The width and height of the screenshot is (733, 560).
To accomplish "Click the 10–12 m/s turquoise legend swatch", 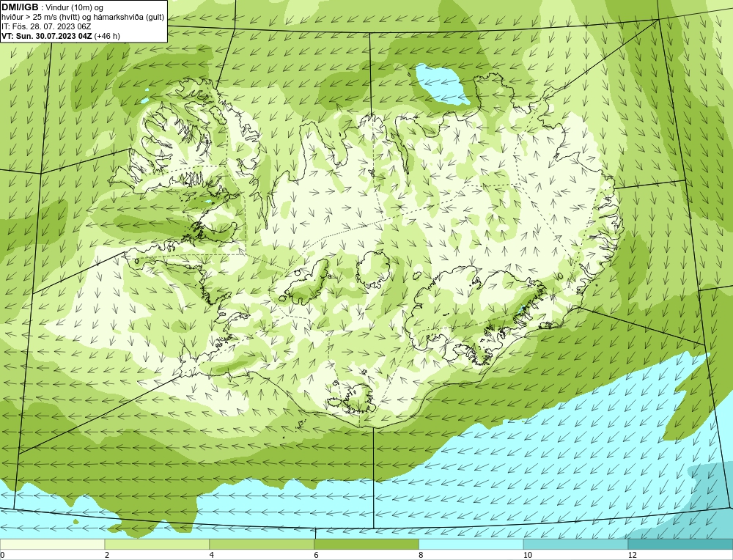I will tap(576, 545).
